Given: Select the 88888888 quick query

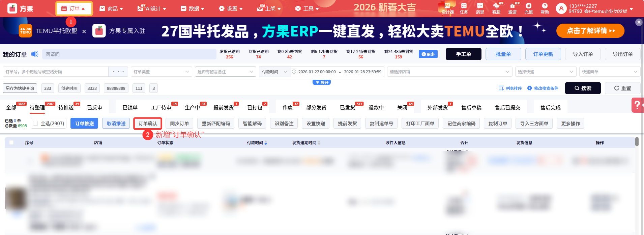Looking at the screenshot, I should 116,88.
